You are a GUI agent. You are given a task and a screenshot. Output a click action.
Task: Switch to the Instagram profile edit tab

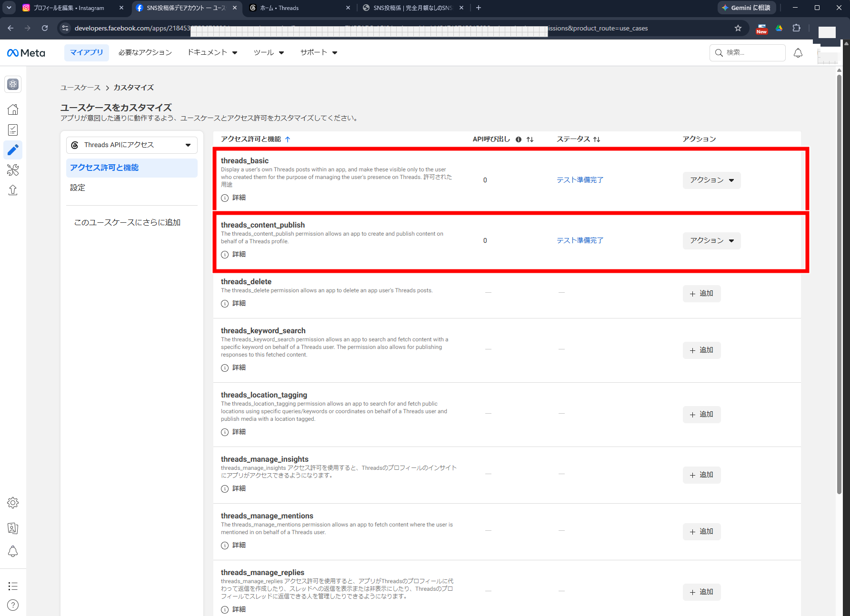pos(74,8)
